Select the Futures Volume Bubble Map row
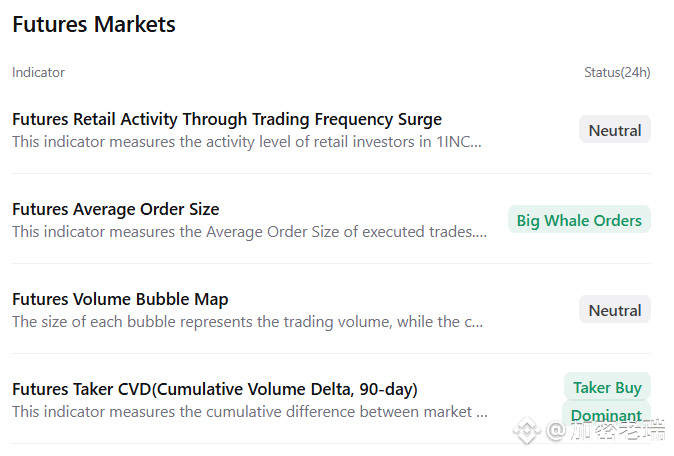Image resolution: width=674 pixels, height=456 pixels. pos(331,309)
